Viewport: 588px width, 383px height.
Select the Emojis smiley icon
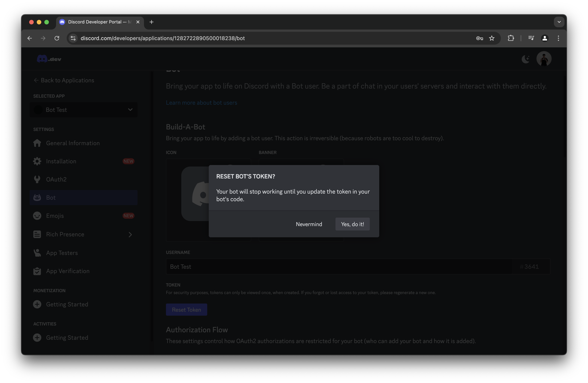point(37,216)
